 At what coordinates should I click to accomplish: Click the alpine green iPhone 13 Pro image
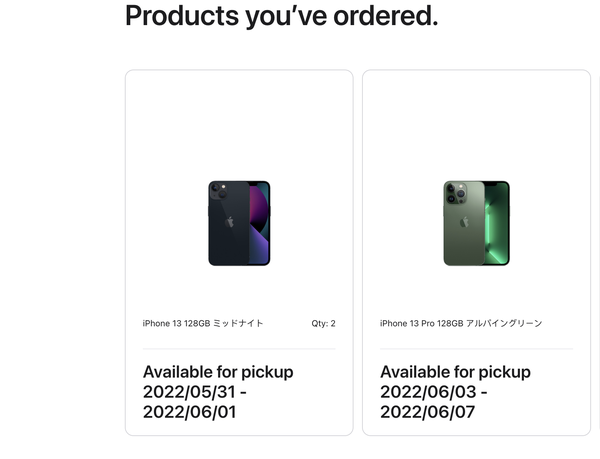click(476, 223)
